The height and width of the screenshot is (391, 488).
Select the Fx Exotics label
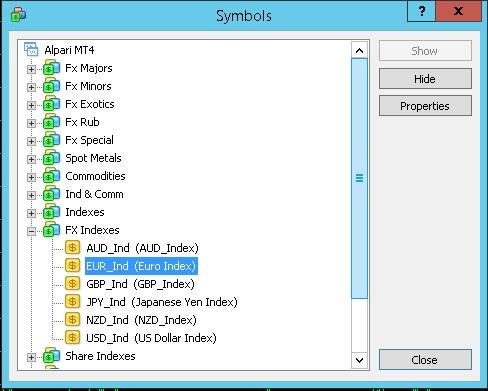tap(90, 104)
